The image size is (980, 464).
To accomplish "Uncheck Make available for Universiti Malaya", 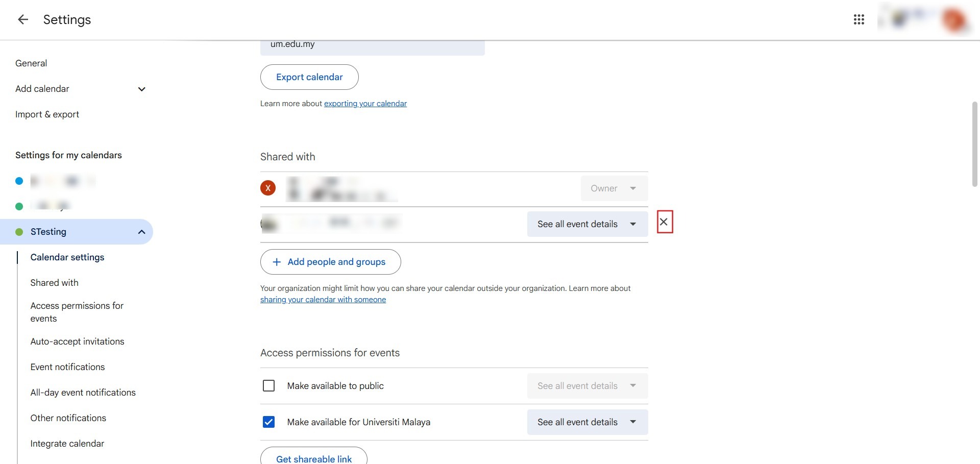I will click(268, 422).
